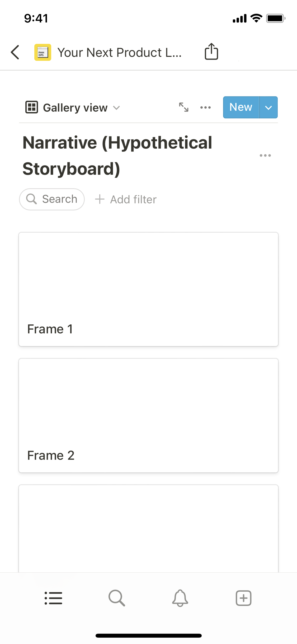Tap the Your Next Product L... breadcrumb title
Image resolution: width=297 pixels, height=644 pixels.
(119, 52)
